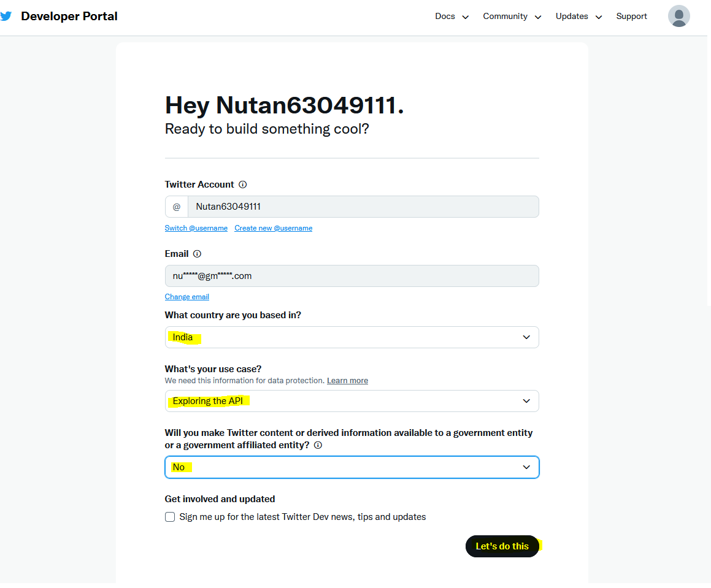Image resolution: width=711 pixels, height=588 pixels.
Task: Click 'Get involved and updated' heading
Action: [220, 499]
